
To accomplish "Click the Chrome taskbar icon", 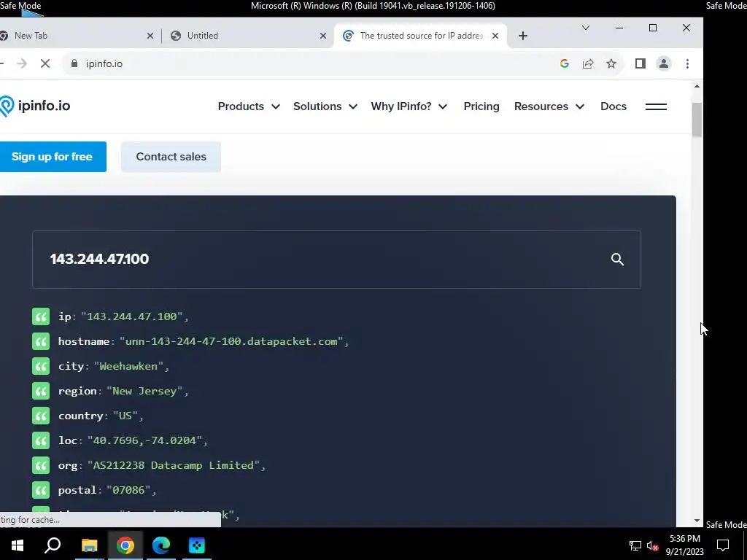I will coord(125,545).
